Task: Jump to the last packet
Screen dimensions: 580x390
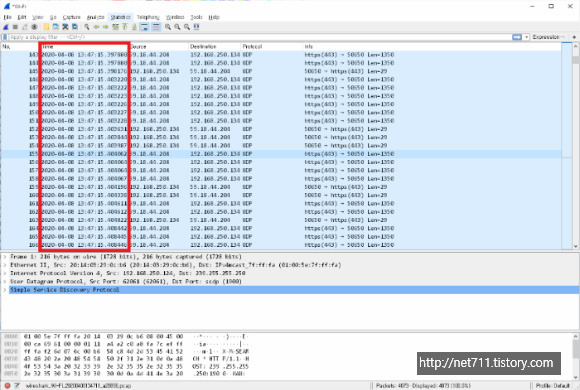Action: pyautogui.click(x=134, y=27)
